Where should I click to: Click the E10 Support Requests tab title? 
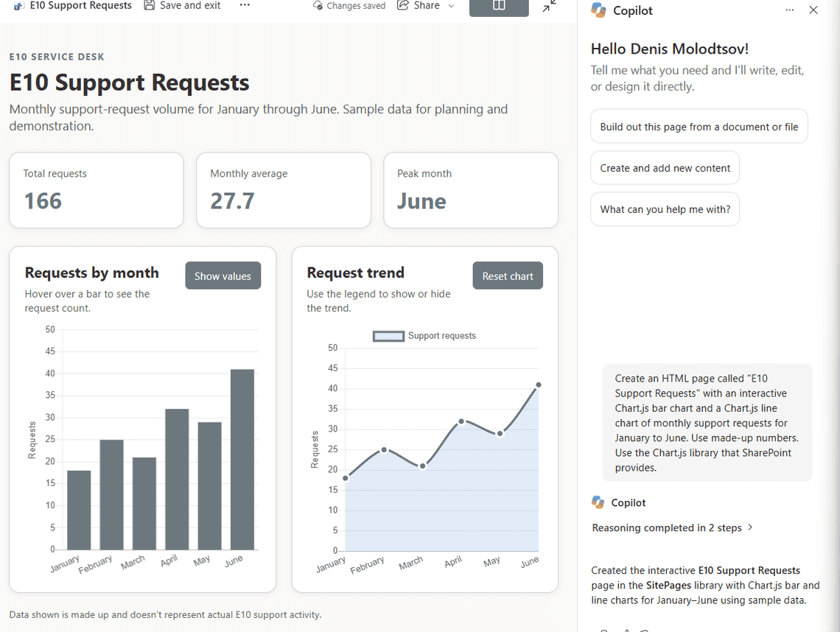[81, 5]
